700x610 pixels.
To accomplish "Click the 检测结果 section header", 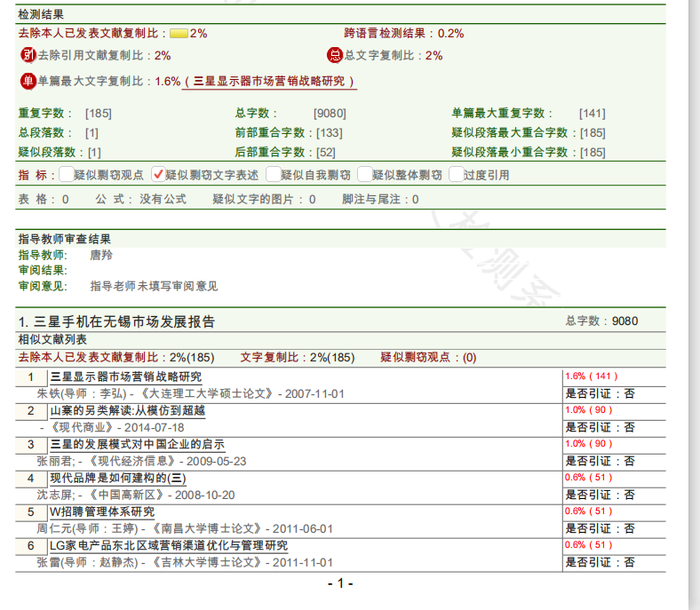I will [x=41, y=15].
